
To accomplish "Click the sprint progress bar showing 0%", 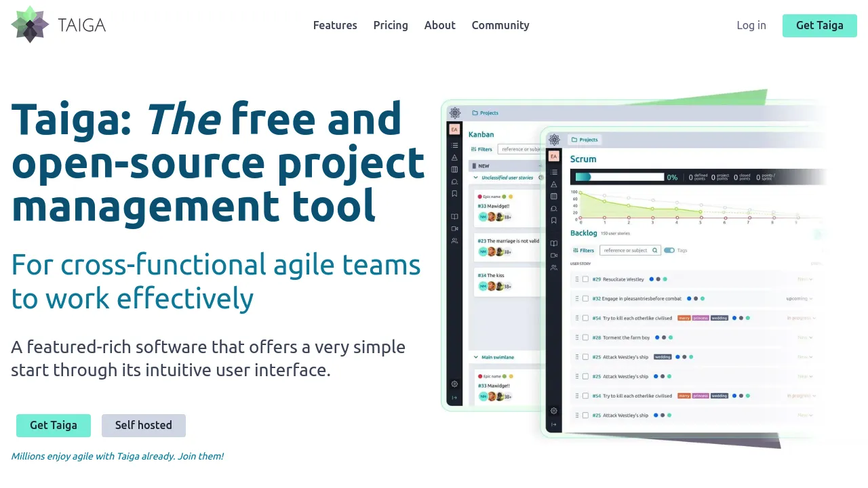I will (x=618, y=177).
